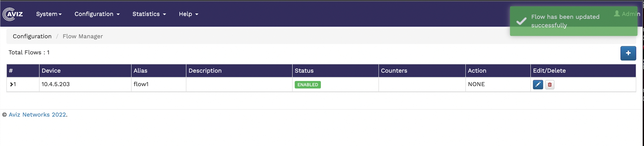Go to Configuration in the breadcrumb

[x=32, y=36]
